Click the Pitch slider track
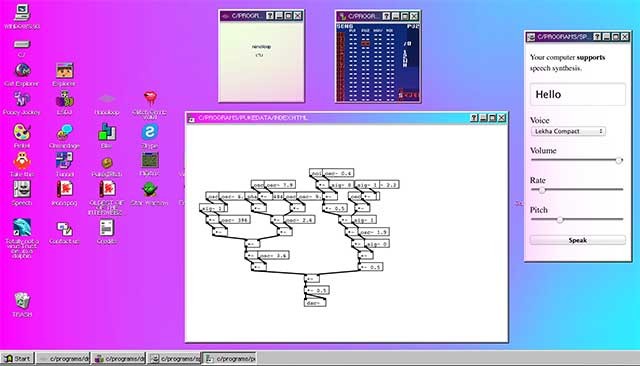 [x=577, y=220]
